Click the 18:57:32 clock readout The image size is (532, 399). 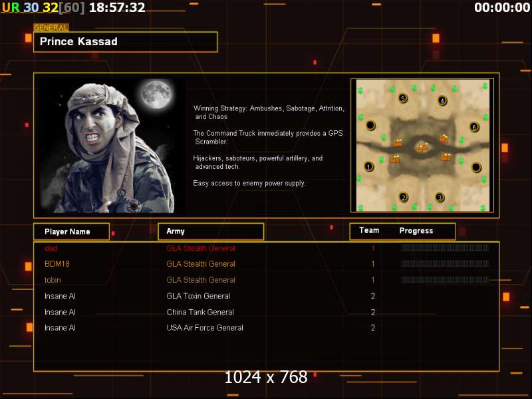pyautogui.click(x=117, y=7)
